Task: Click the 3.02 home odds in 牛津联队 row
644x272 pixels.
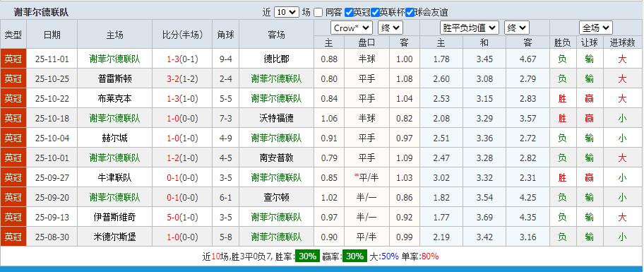Action: click(441, 177)
